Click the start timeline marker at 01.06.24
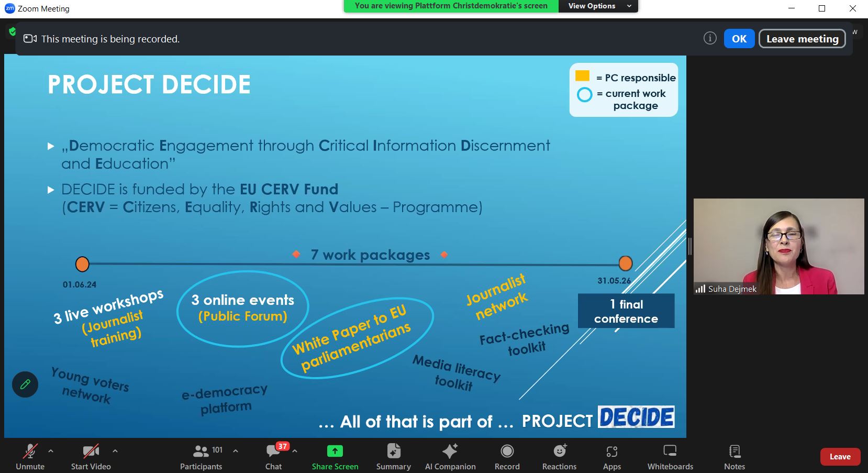The image size is (868, 473). click(82, 264)
